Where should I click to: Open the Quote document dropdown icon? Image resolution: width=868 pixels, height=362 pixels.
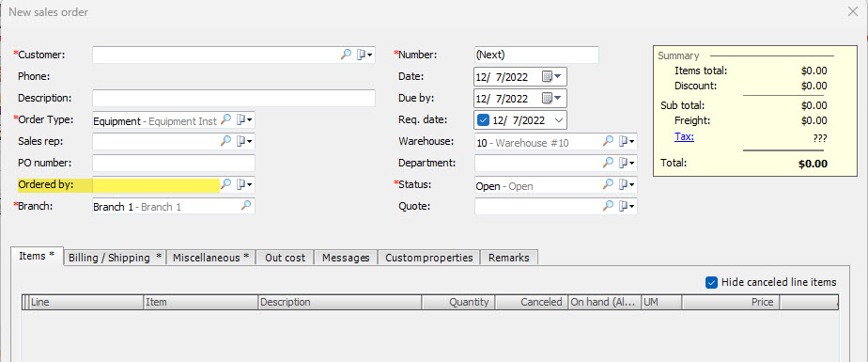tap(628, 206)
